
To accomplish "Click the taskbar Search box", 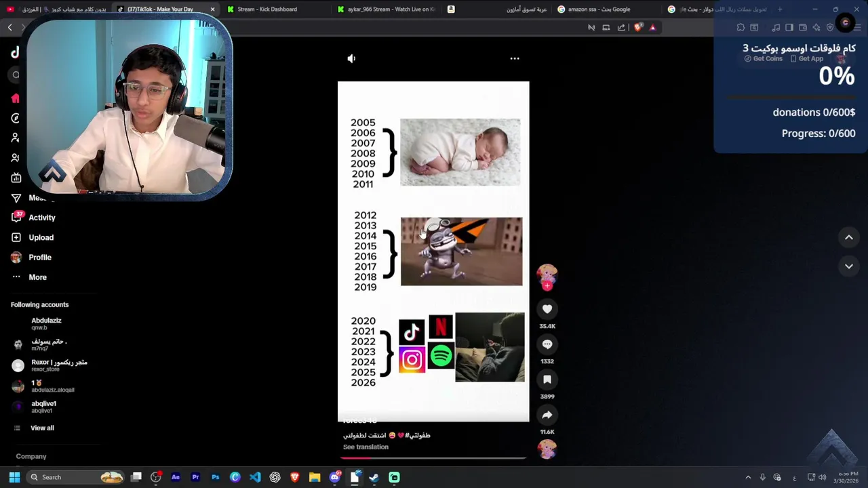I will coord(76,477).
